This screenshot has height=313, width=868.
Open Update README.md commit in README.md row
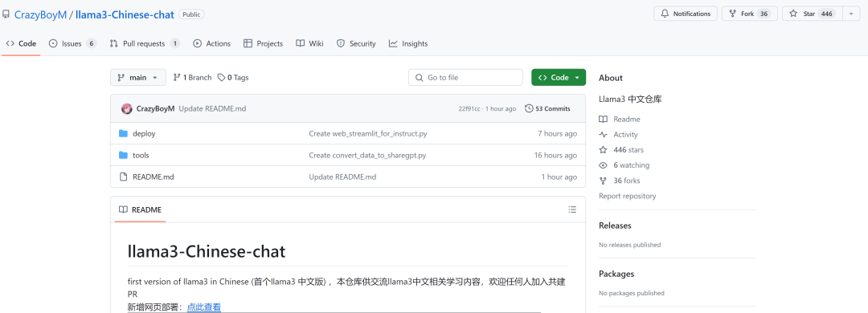[342, 177]
